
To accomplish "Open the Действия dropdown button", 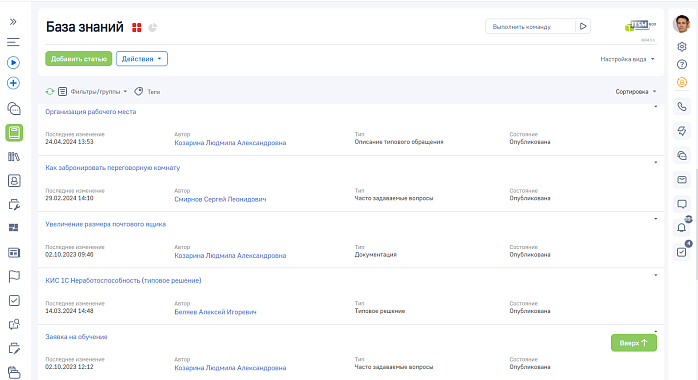I will coord(142,59).
